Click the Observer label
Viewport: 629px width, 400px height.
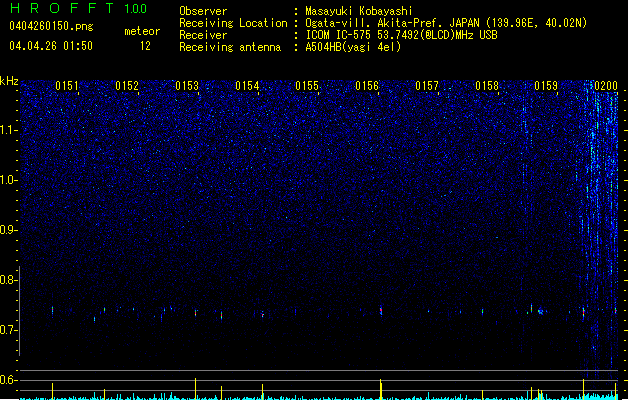[203, 11]
